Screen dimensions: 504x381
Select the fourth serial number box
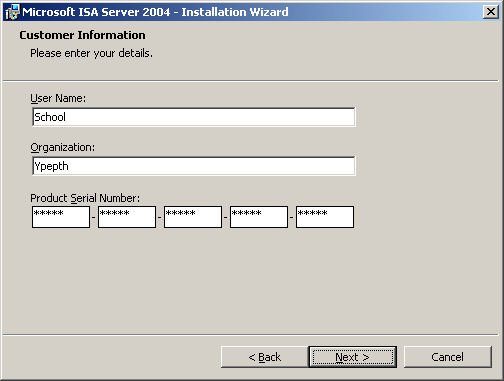(259, 217)
